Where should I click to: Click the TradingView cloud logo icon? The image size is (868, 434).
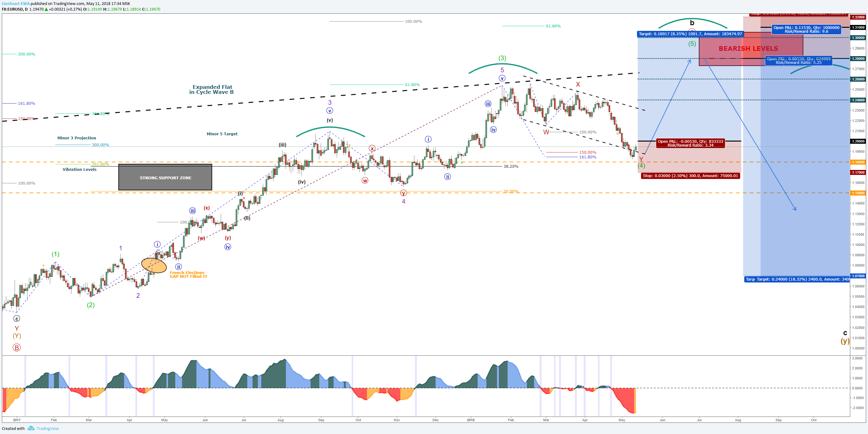tap(31, 428)
